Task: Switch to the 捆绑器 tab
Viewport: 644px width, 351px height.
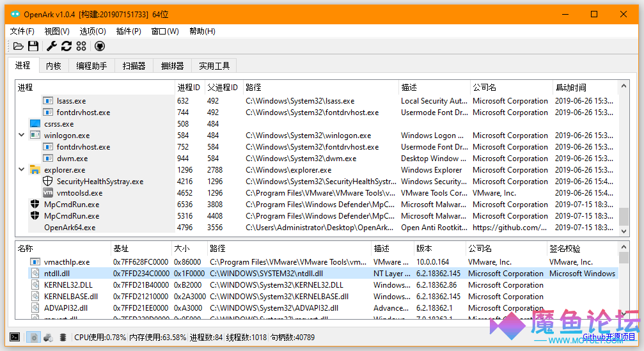Action: point(173,66)
